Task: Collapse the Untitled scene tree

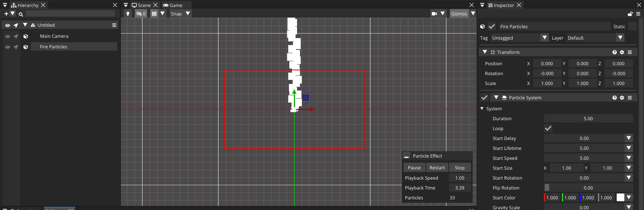Action: tap(25, 25)
